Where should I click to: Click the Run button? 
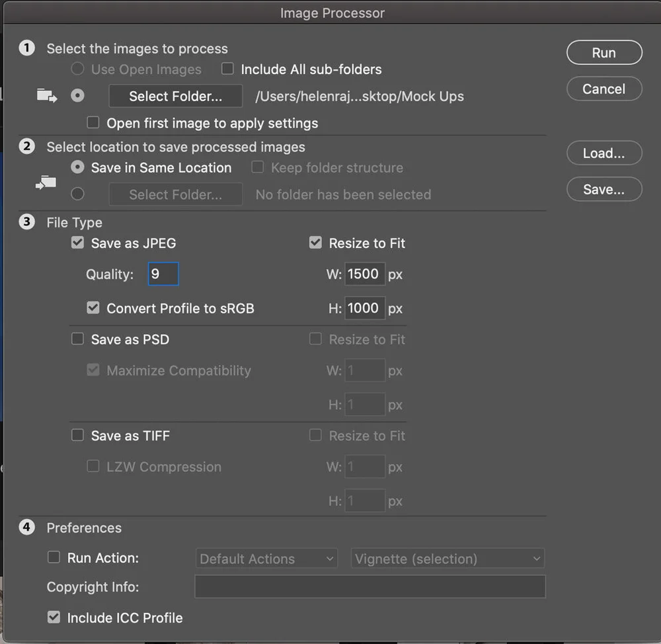pos(603,52)
